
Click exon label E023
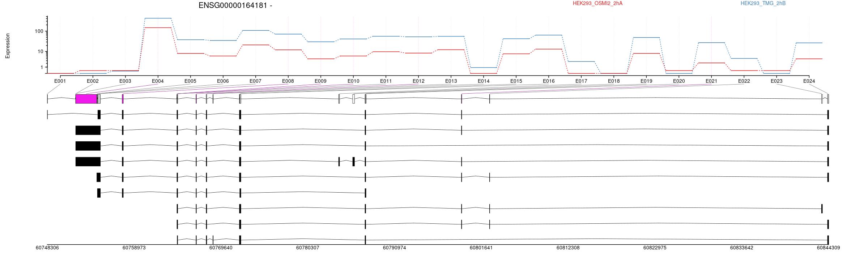(776, 81)
